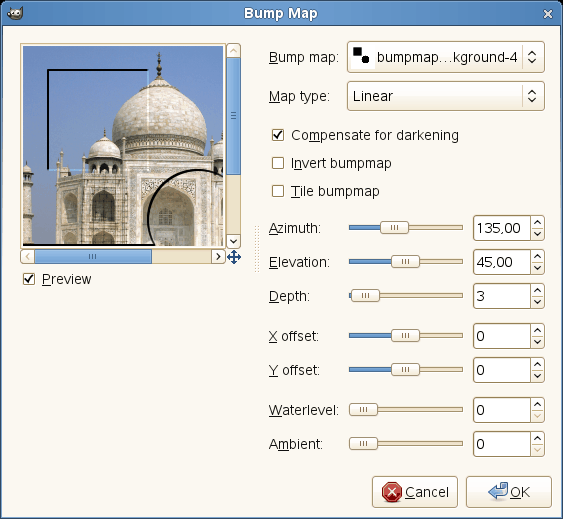The height and width of the screenshot is (519, 563).
Task: Increase Y offset with the up arrow
Action: click(x=537, y=364)
